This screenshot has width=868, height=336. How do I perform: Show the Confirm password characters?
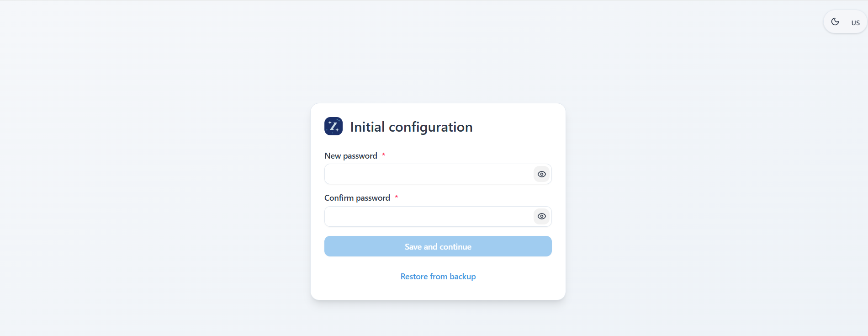tap(541, 216)
